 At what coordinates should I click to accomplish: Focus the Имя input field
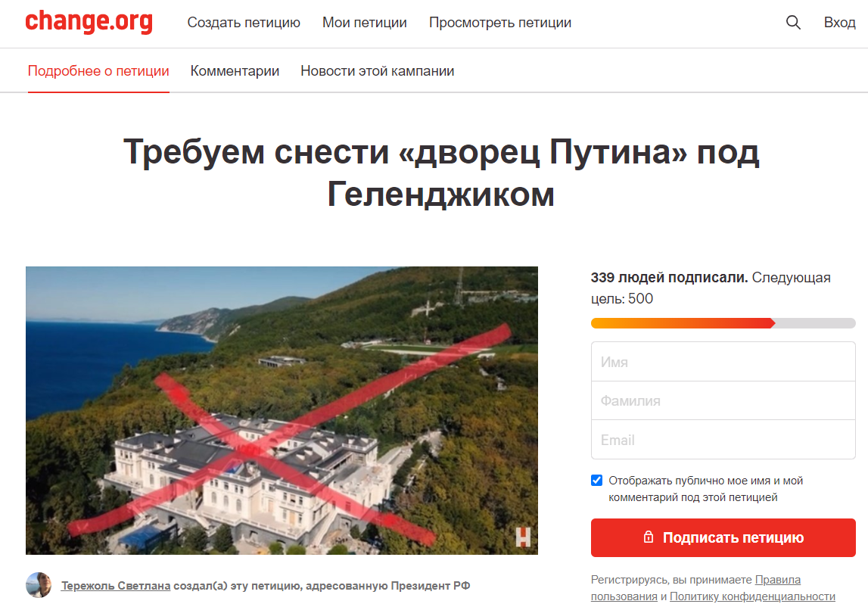click(723, 362)
